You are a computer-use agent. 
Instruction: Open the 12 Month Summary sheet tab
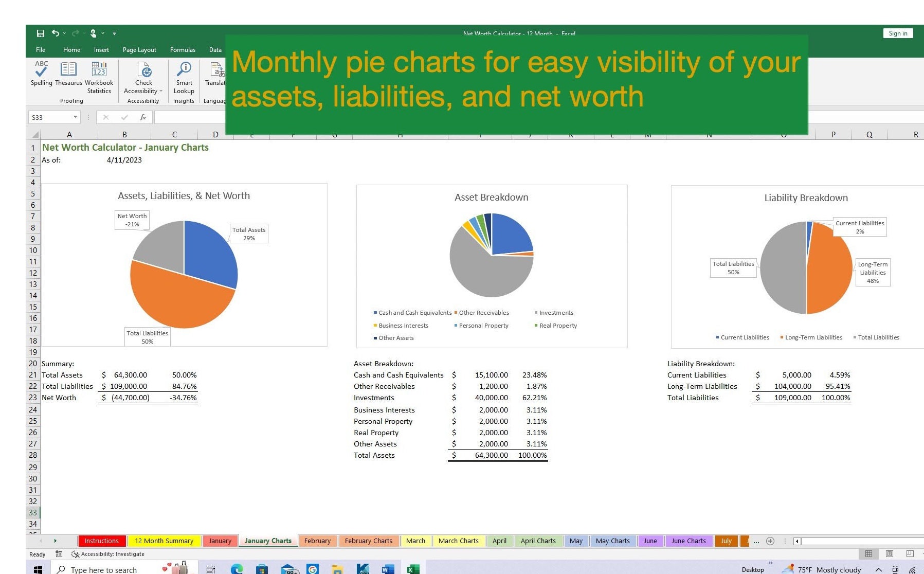click(x=164, y=541)
